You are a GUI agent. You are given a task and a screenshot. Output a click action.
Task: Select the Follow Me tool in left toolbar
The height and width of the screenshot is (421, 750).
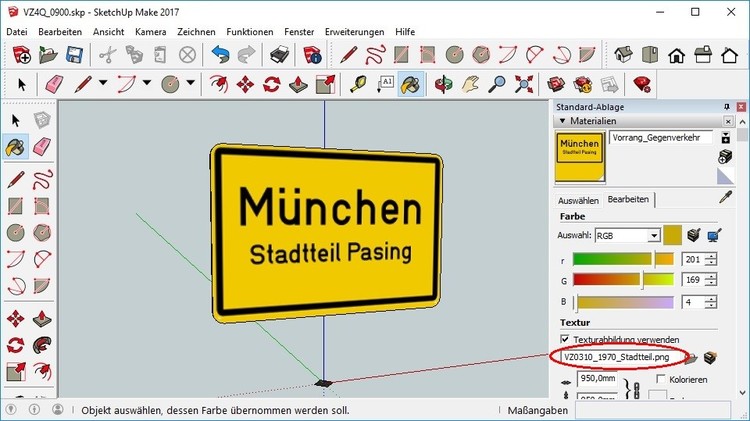click(42, 344)
